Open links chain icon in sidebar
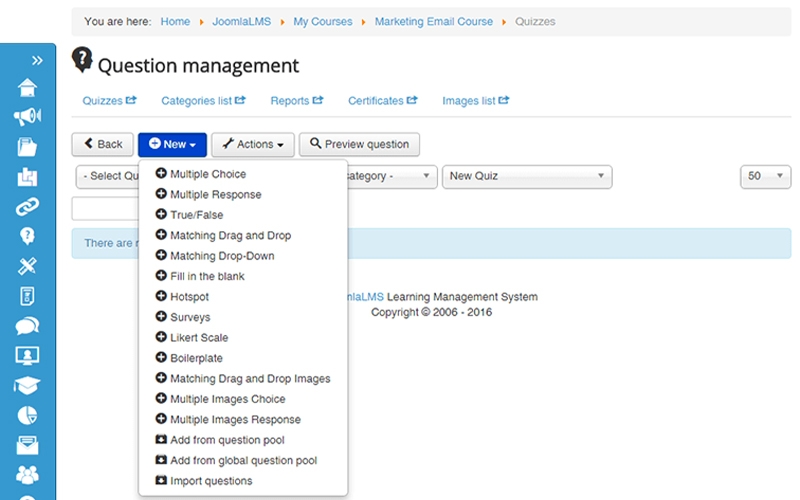Image resolution: width=800 pixels, height=500 pixels. (28, 207)
